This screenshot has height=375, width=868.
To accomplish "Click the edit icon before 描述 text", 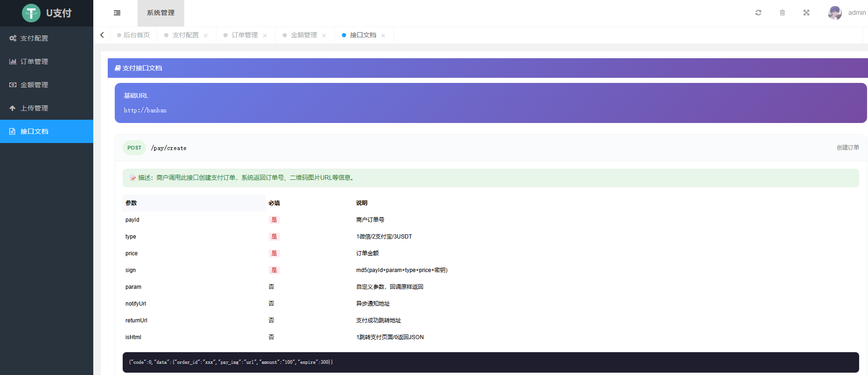I will coord(133,178).
